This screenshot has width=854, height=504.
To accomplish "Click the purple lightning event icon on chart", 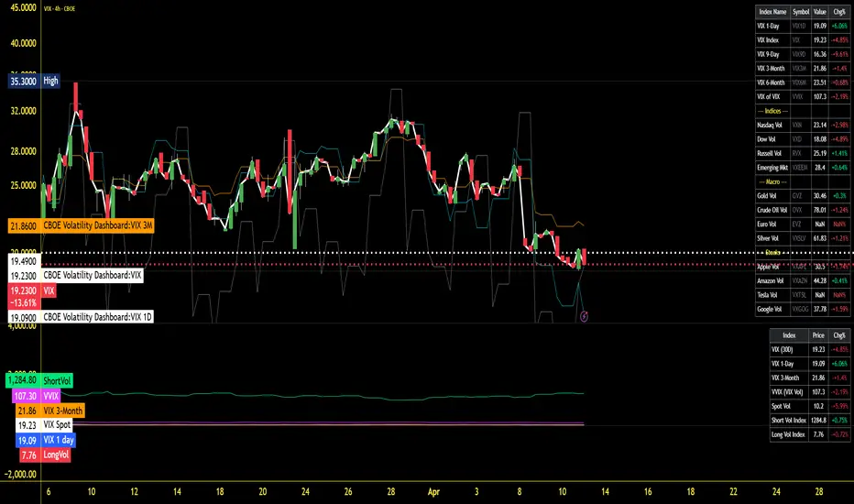I will click(584, 316).
